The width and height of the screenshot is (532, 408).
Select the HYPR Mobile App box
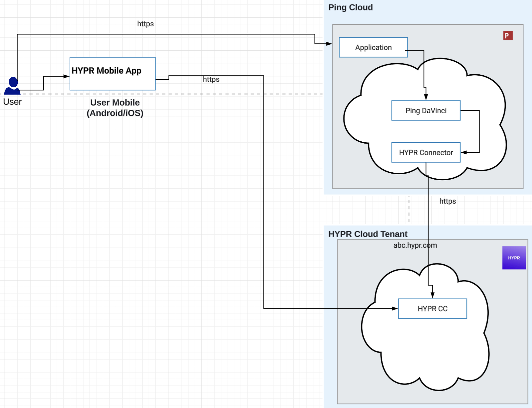pos(113,74)
